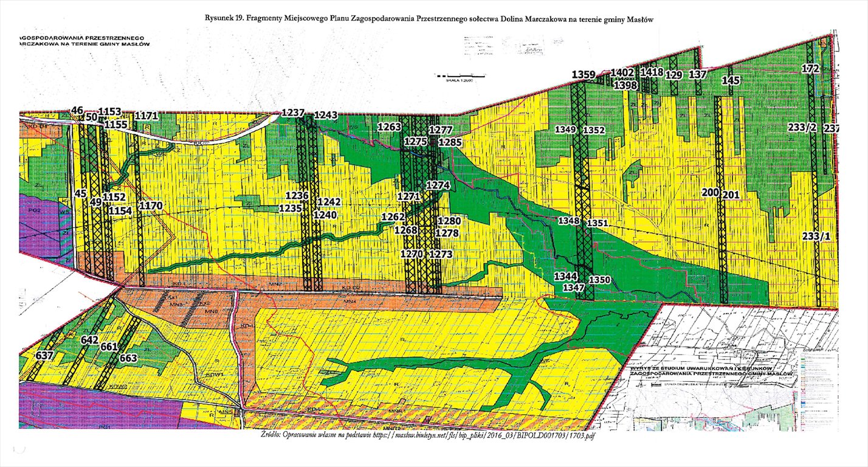This screenshot has width=868, height=467.
Task: Click parcel label 1352
Action: pos(594,130)
